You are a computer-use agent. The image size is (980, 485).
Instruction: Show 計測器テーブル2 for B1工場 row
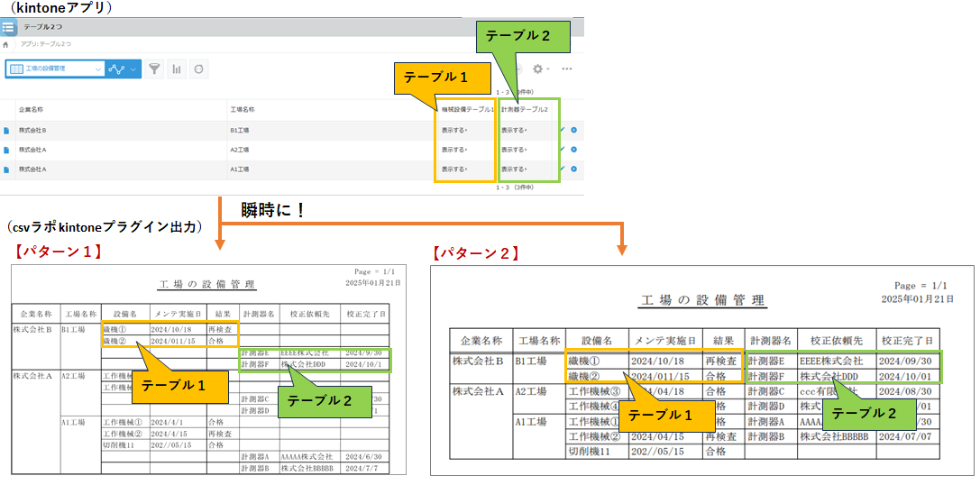514,132
